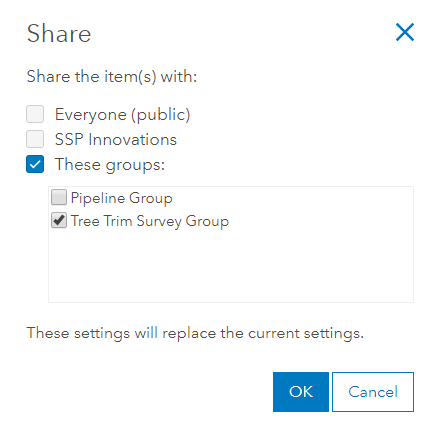The height and width of the screenshot is (439, 442).
Task: Click the word "public" in Everyone option
Action: [x=161, y=115]
